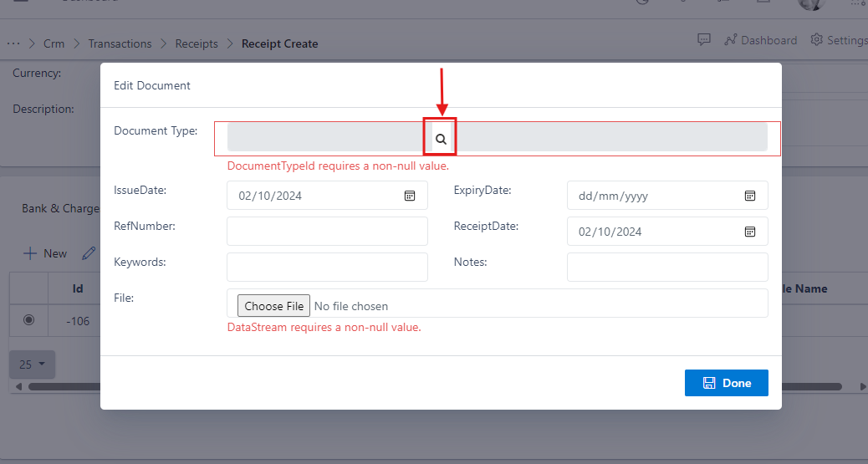Open the Receipts breadcrumb link

(x=197, y=43)
